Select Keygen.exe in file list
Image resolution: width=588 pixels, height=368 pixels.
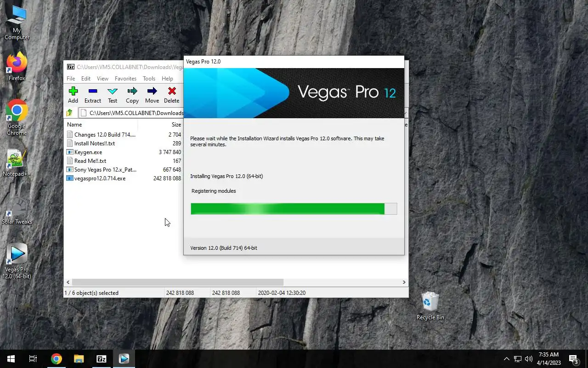[x=85, y=152]
